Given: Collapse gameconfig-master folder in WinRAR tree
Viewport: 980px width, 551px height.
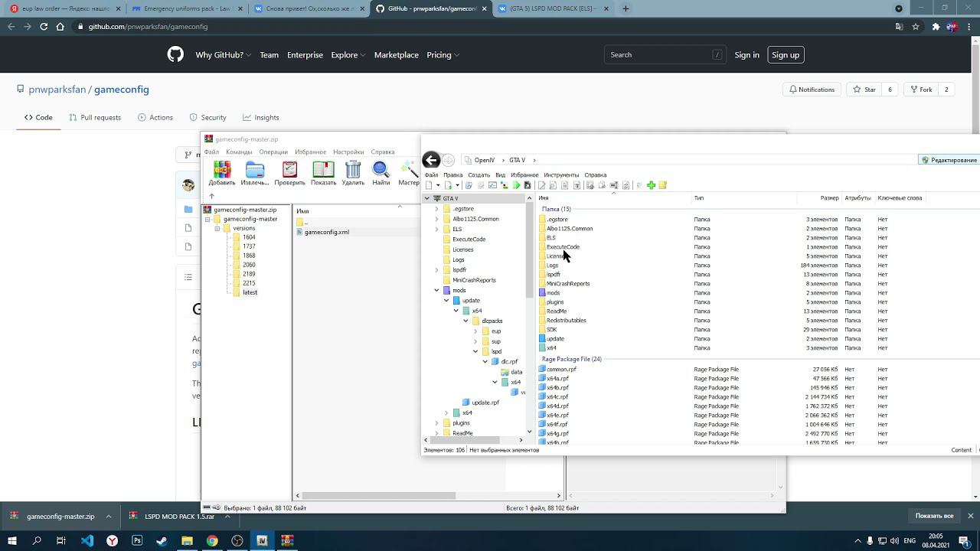Looking at the screenshot, I should coord(207,219).
